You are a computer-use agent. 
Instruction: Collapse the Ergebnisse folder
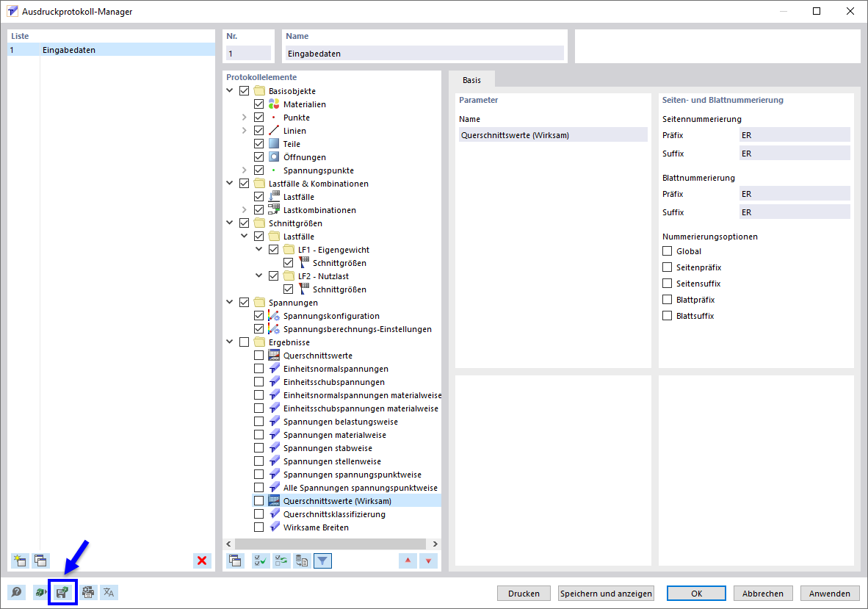(x=230, y=342)
